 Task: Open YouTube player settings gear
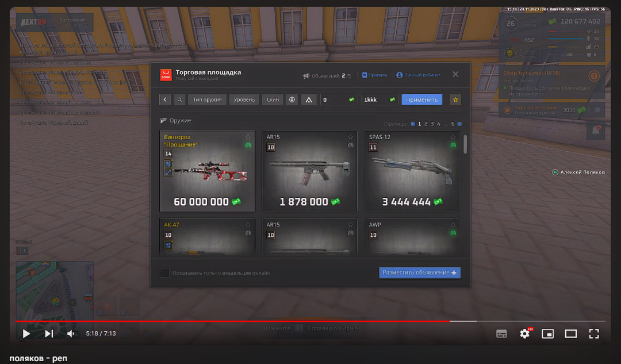tap(524, 334)
